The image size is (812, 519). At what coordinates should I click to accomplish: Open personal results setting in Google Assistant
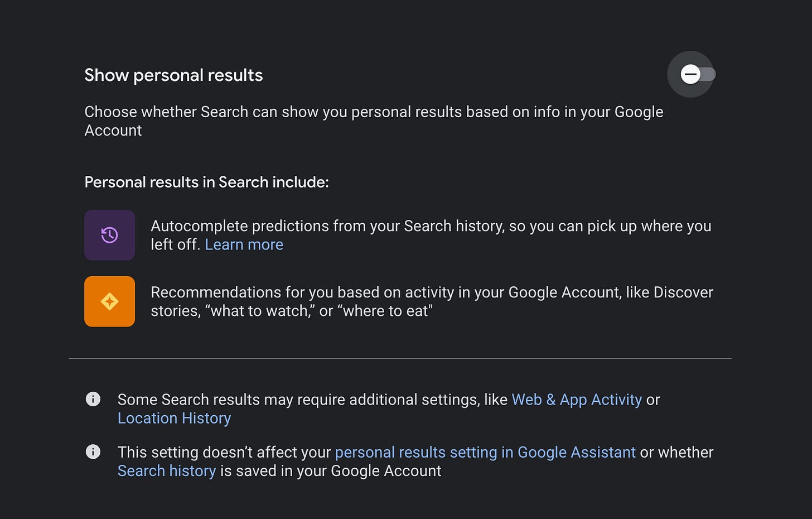pos(485,452)
